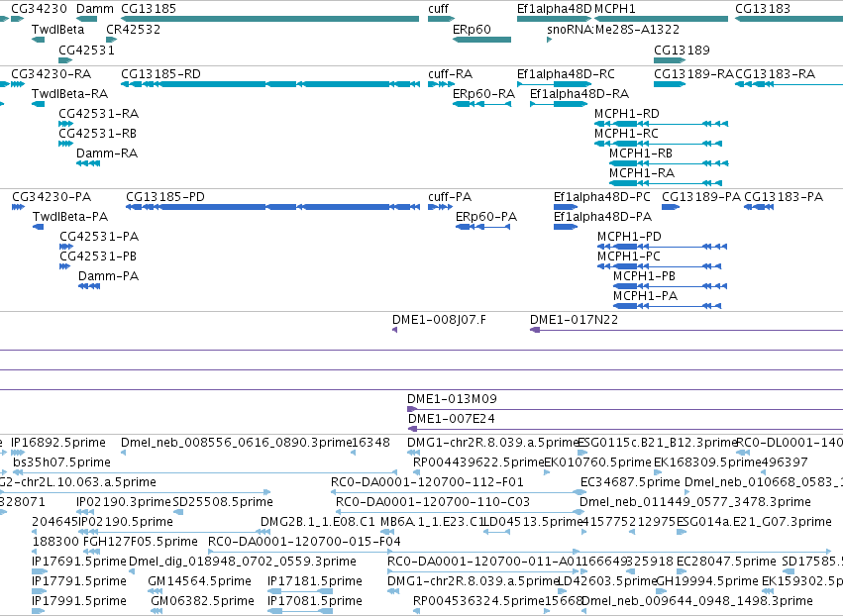Select the TwdlBeta gene label

(58, 30)
